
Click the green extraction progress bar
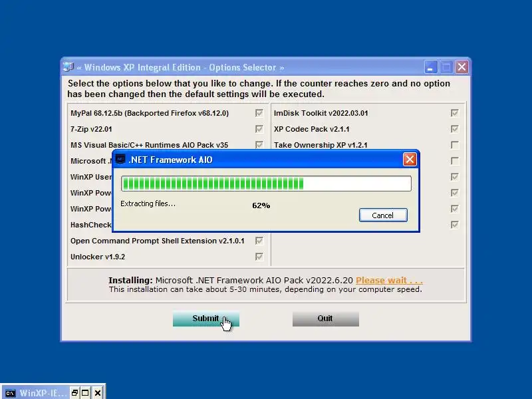266,184
